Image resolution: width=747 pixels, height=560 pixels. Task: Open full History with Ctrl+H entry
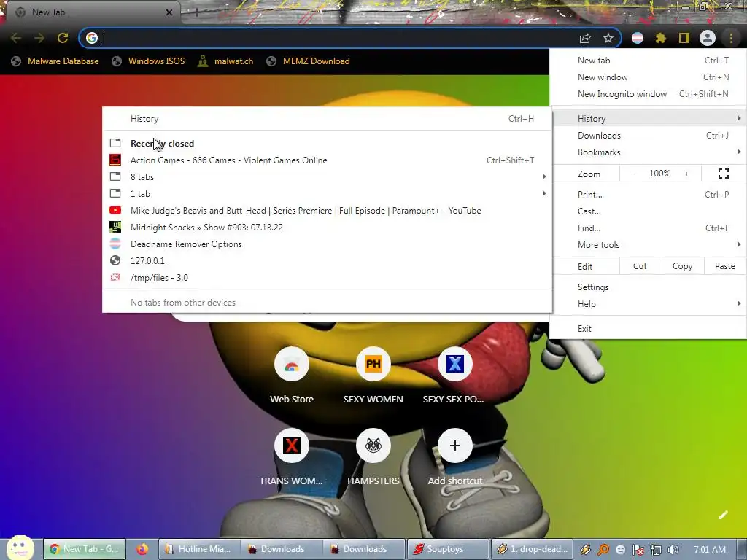[328, 119]
